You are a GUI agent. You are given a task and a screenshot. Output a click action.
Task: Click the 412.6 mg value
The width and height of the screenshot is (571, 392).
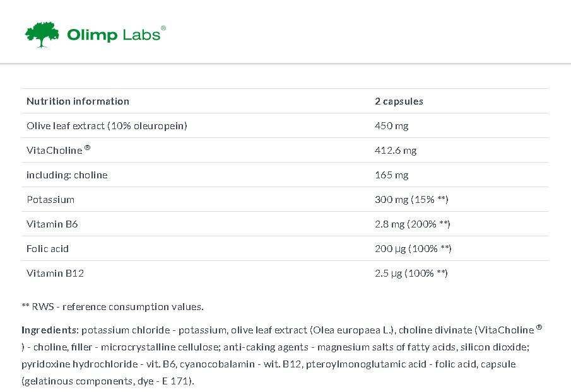click(x=396, y=150)
